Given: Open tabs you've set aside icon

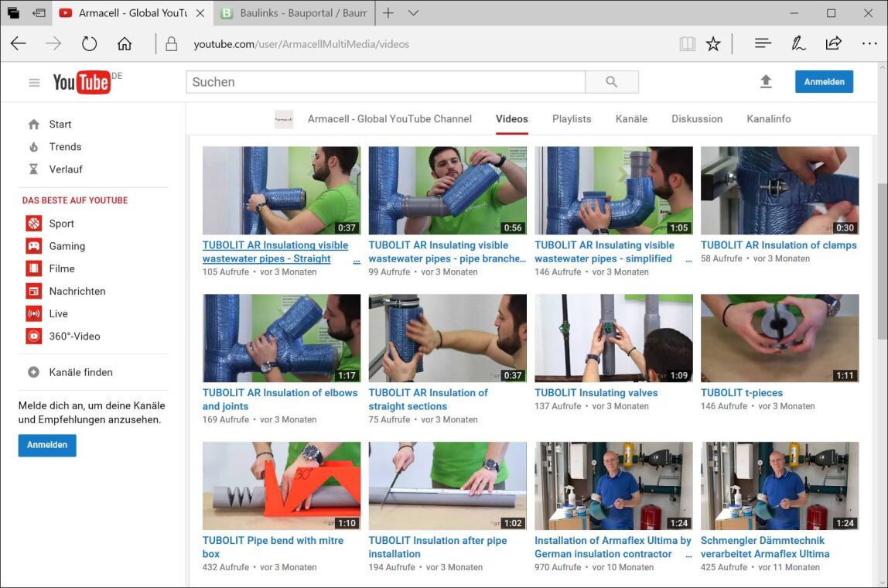Looking at the screenshot, I should (x=12, y=12).
